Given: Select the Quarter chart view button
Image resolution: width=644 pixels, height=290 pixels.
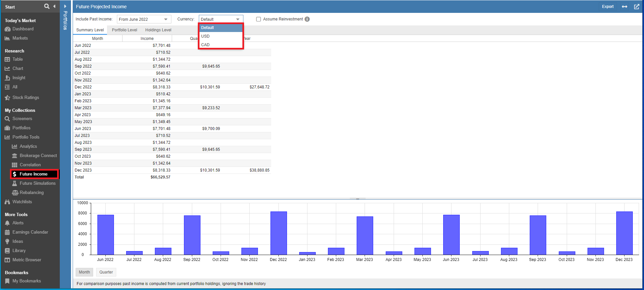Looking at the screenshot, I should [x=106, y=272].
